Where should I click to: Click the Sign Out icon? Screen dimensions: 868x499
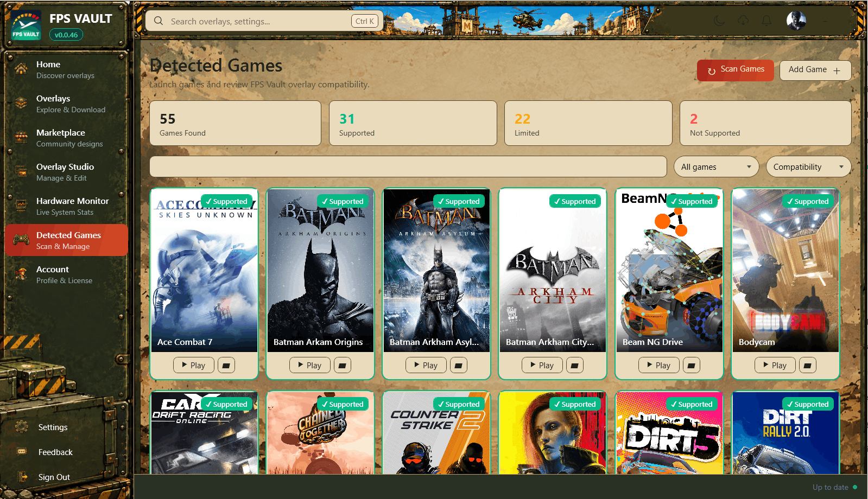pos(22,477)
